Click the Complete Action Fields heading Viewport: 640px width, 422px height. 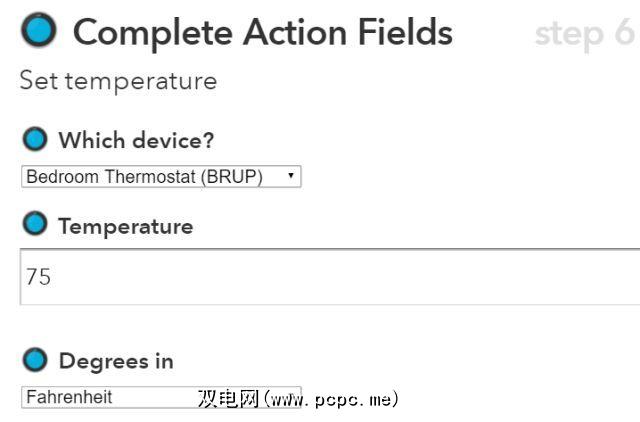(262, 33)
